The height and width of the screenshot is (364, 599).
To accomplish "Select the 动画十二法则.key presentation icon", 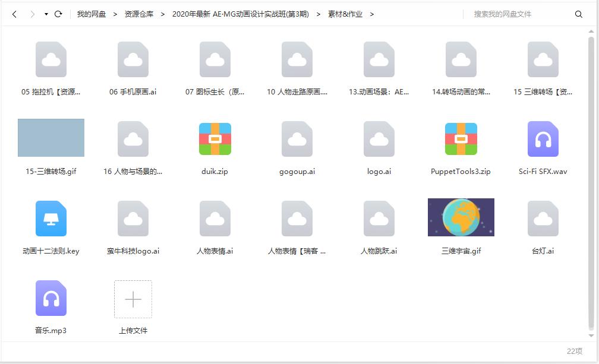I will coord(51,219).
